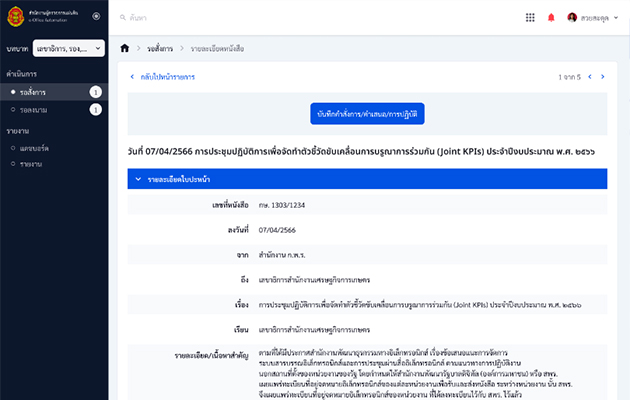Click the user avatar picture
This screenshot has width=630, height=400.
[x=572, y=17]
